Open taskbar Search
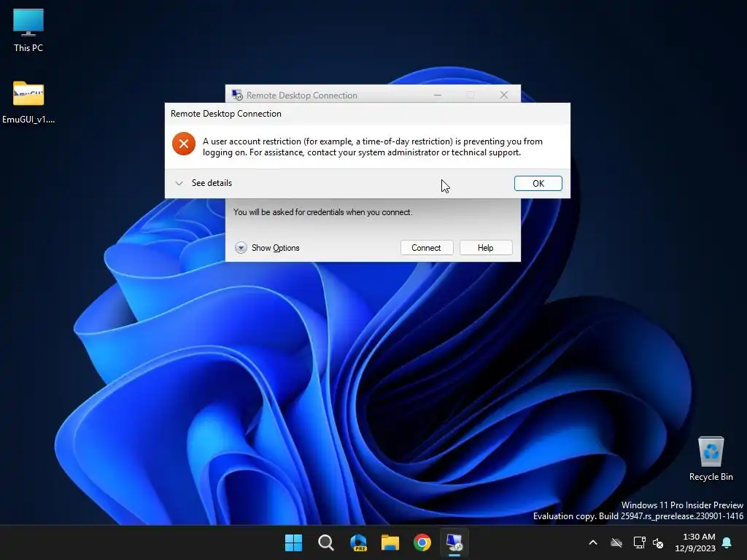747x560 pixels. [326, 542]
